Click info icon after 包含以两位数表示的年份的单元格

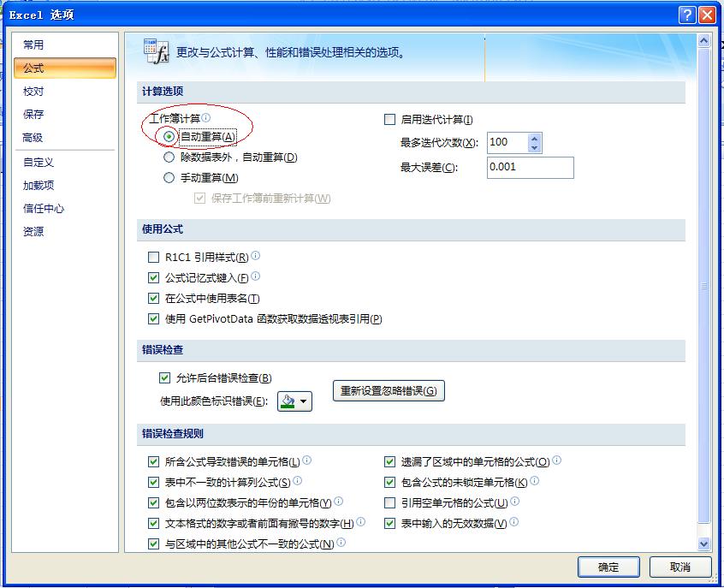point(338,501)
